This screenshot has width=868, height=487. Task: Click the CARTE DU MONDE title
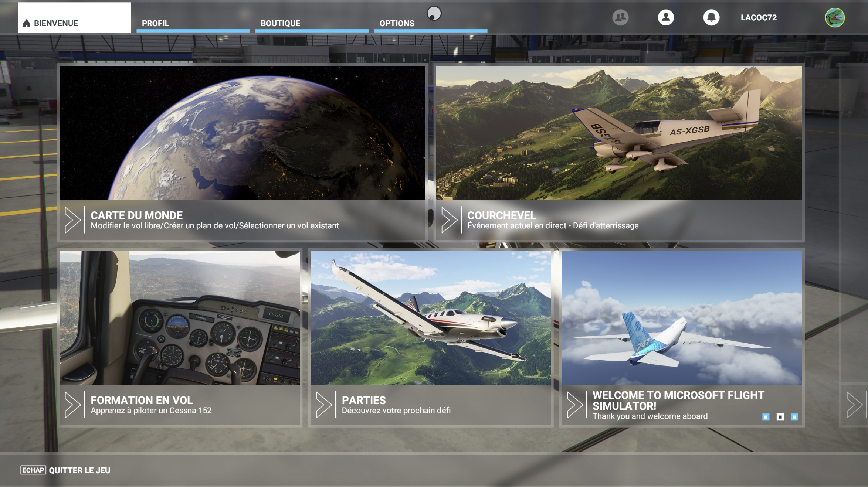tap(137, 215)
